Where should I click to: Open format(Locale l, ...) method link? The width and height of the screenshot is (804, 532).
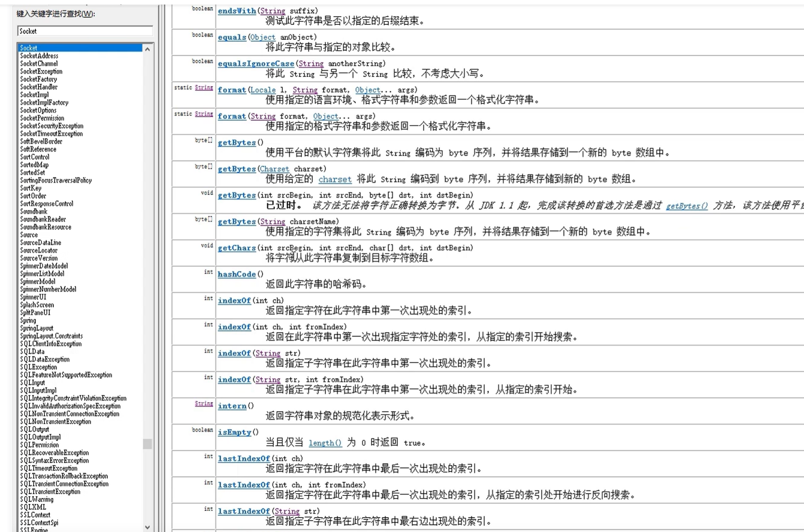click(x=232, y=90)
